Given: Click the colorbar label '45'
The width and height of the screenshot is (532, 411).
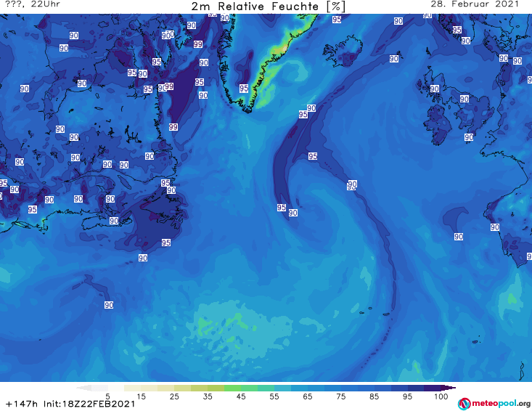Looking at the screenshot, I should point(241,396).
